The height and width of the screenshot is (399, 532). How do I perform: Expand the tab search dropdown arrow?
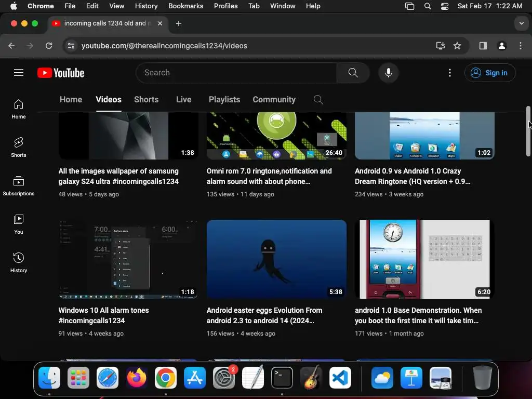pyautogui.click(x=521, y=23)
